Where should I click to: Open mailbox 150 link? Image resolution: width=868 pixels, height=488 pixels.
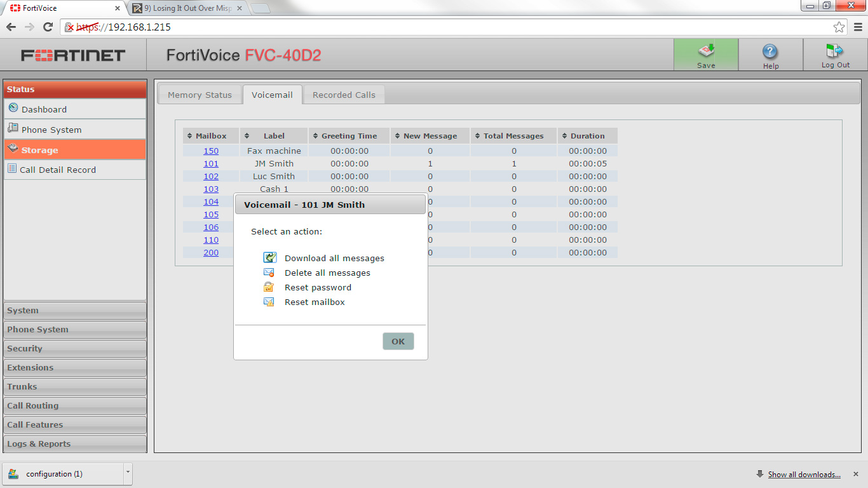(211, 151)
